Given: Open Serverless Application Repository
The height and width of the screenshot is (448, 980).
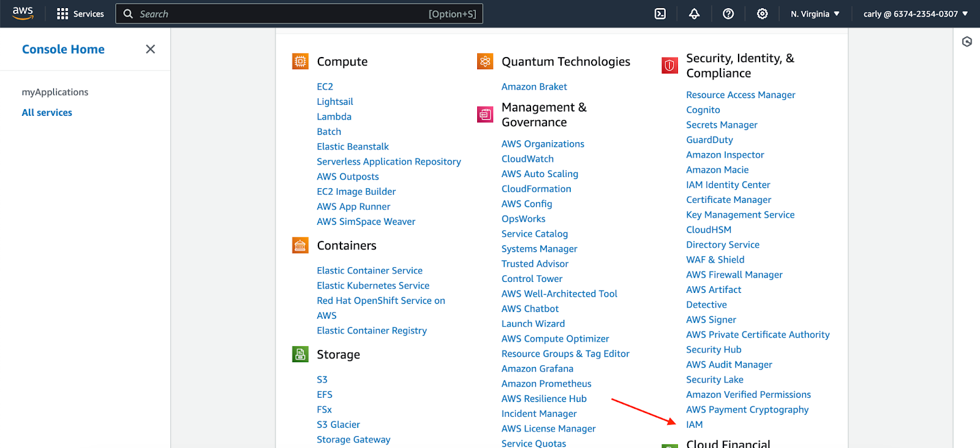Looking at the screenshot, I should point(389,162).
